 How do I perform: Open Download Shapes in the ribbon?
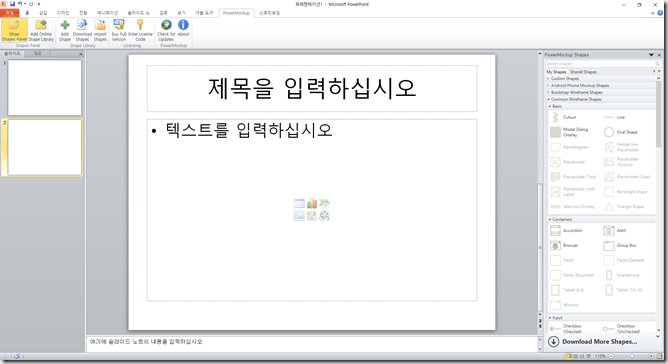point(82,30)
